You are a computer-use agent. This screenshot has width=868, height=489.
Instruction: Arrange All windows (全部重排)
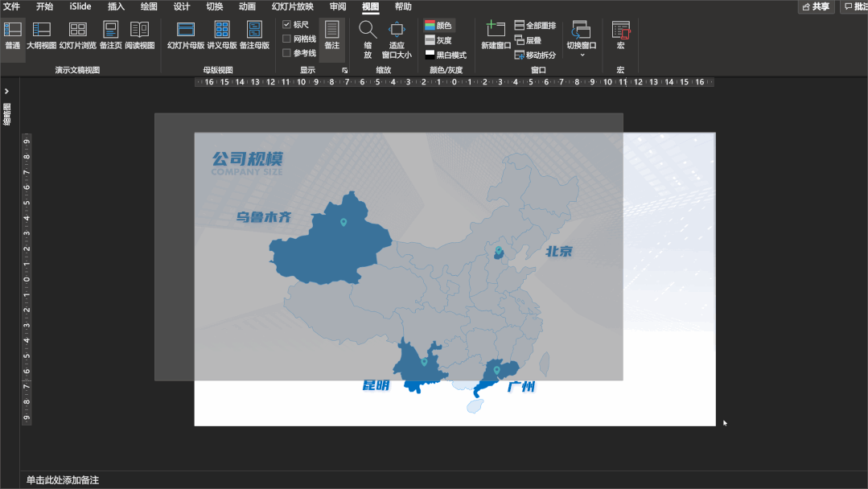coord(535,26)
